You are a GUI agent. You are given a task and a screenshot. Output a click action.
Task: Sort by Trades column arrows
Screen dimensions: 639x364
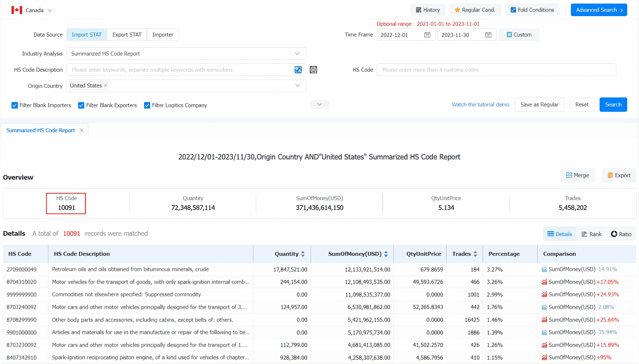[x=475, y=254]
